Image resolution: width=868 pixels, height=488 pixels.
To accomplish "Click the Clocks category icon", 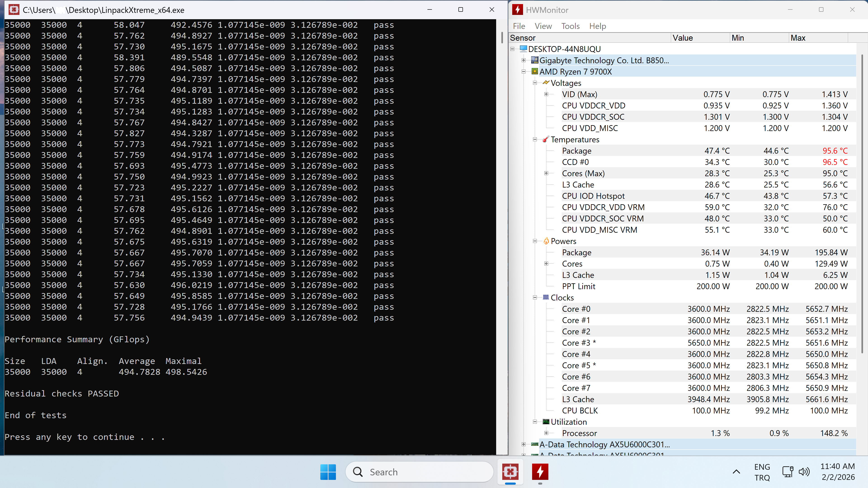I will coord(546,297).
